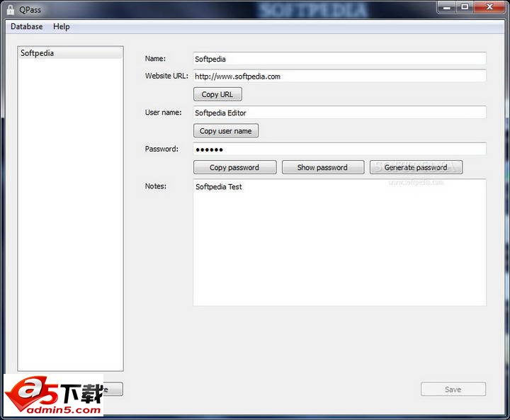The height and width of the screenshot is (420, 510).
Task: Focus the User name field
Action: tap(339, 113)
